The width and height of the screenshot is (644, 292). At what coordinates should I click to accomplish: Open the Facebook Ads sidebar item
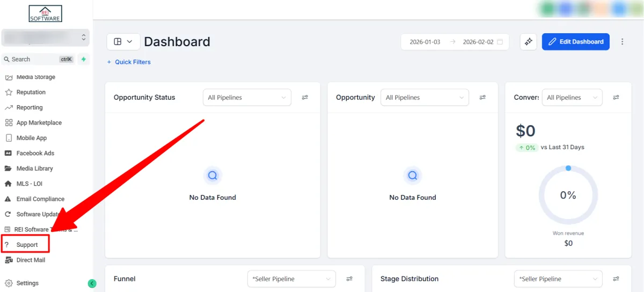coord(35,153)
